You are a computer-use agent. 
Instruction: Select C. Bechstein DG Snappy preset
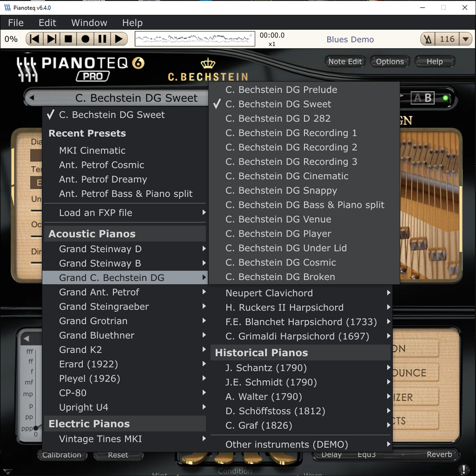pos(304,191)
